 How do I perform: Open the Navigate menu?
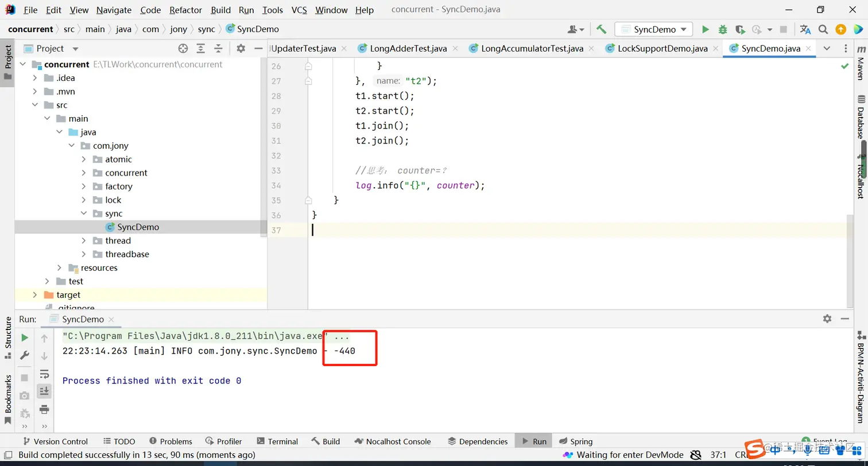pos(114,10)
